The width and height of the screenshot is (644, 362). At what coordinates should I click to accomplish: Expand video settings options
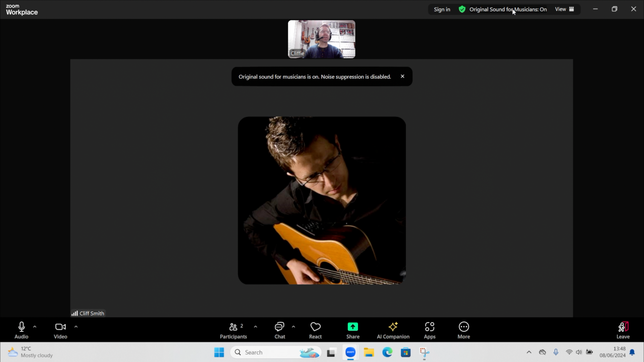pos(76,326)
